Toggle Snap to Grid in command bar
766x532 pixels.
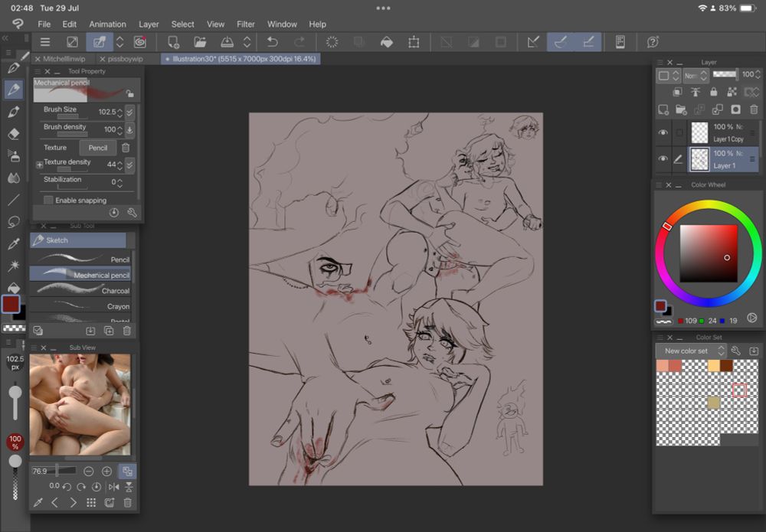coord(588,42)
